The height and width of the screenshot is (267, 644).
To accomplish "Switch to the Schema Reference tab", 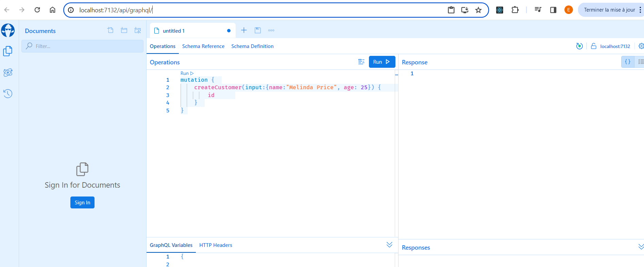I will click(x=203, y=46).
